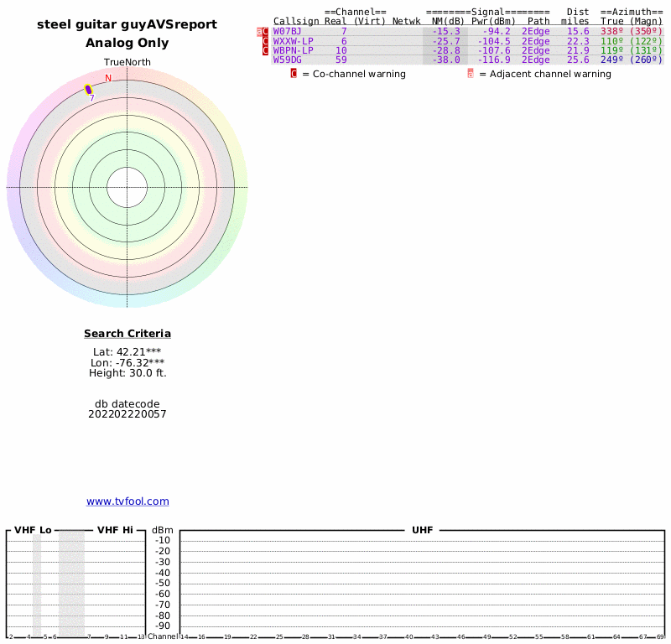Click distance 25.6 miles

pyautogui.click(x=578, y=60)
